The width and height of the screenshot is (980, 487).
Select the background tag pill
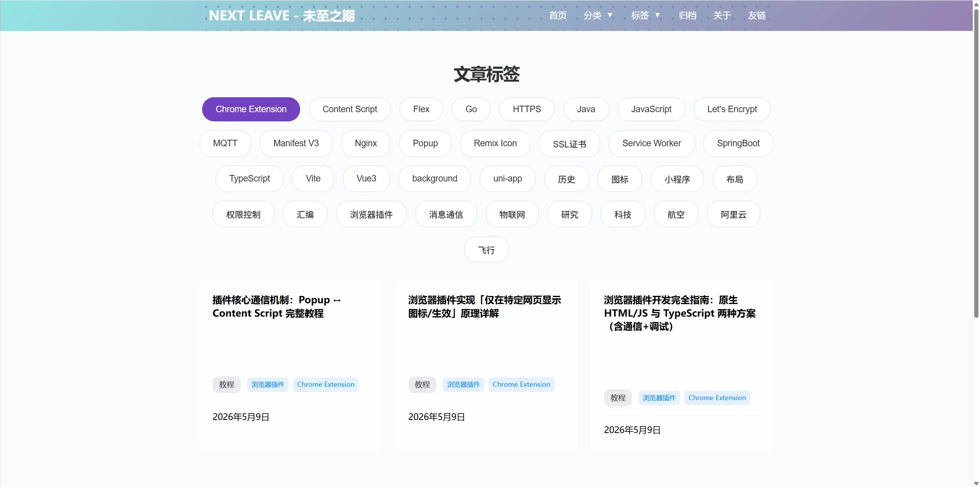pyautogui.click(x=434, y=179)
